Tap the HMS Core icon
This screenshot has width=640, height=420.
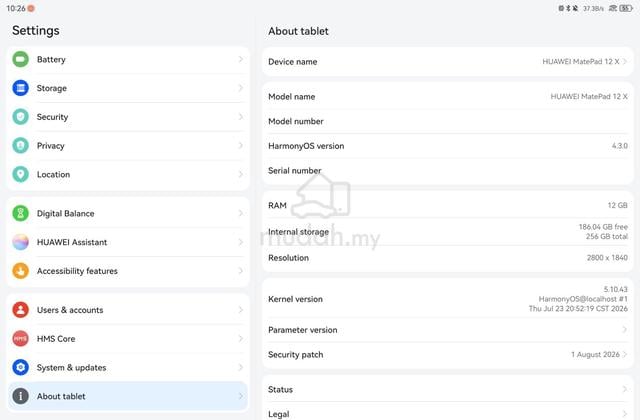click(20, 338)
